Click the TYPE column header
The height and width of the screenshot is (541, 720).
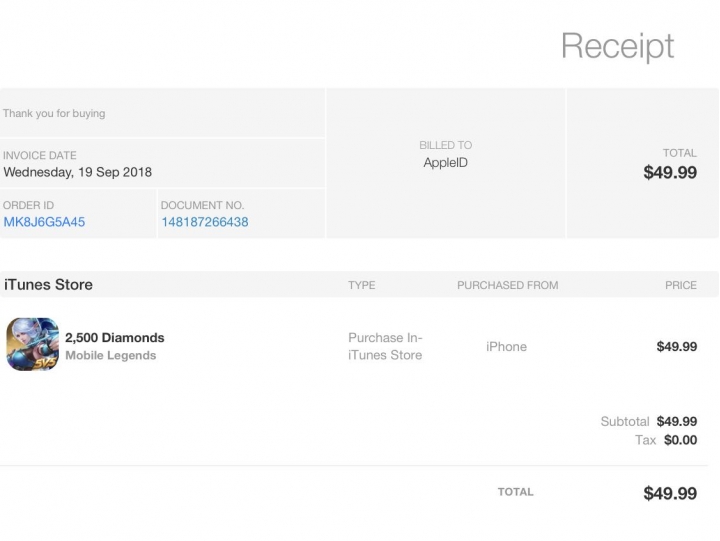pos(362,285)
